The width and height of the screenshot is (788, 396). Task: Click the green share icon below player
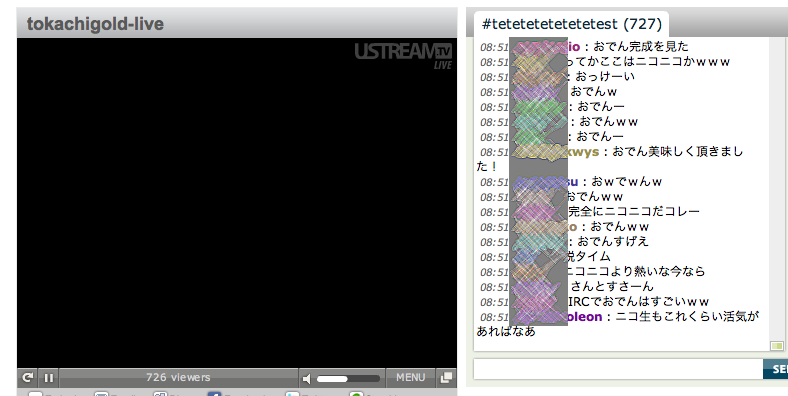click(356, 393)
